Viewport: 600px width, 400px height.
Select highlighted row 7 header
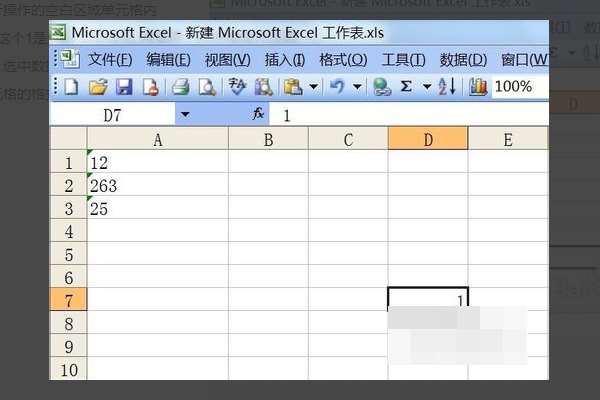click(68, 299)
